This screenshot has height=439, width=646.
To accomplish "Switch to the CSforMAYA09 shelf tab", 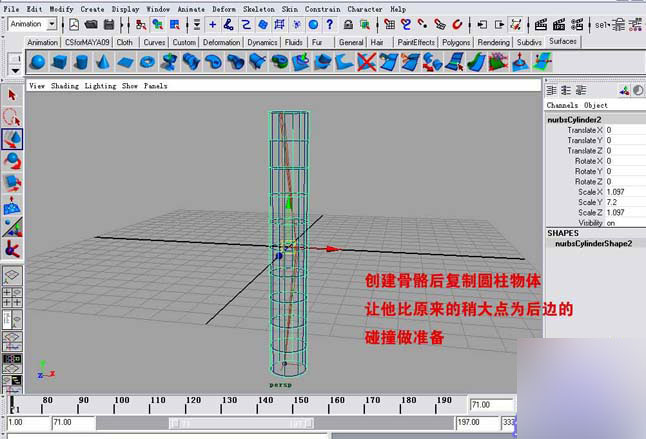I will tap(87, 42).
